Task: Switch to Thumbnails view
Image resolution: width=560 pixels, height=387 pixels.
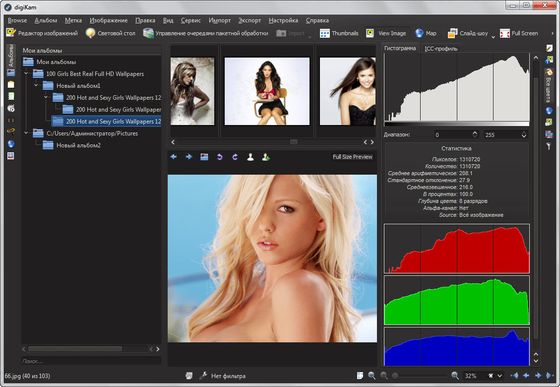Action: tap(339, 33)
